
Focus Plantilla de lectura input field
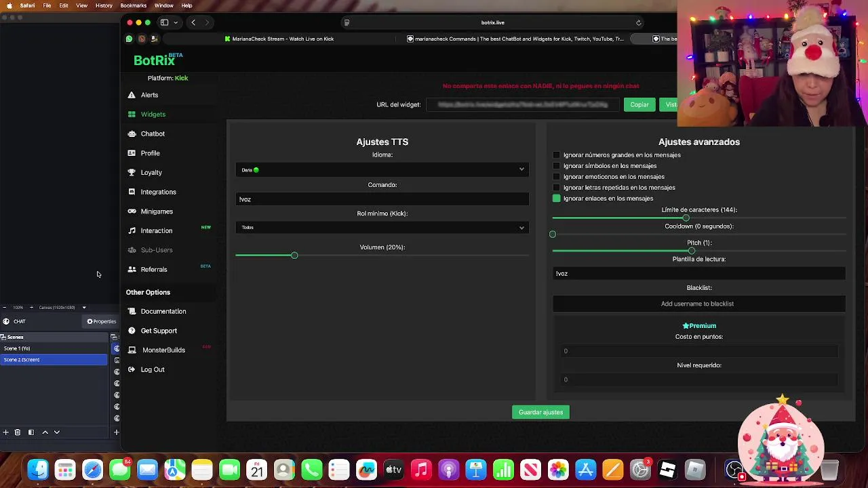(698, 274)
